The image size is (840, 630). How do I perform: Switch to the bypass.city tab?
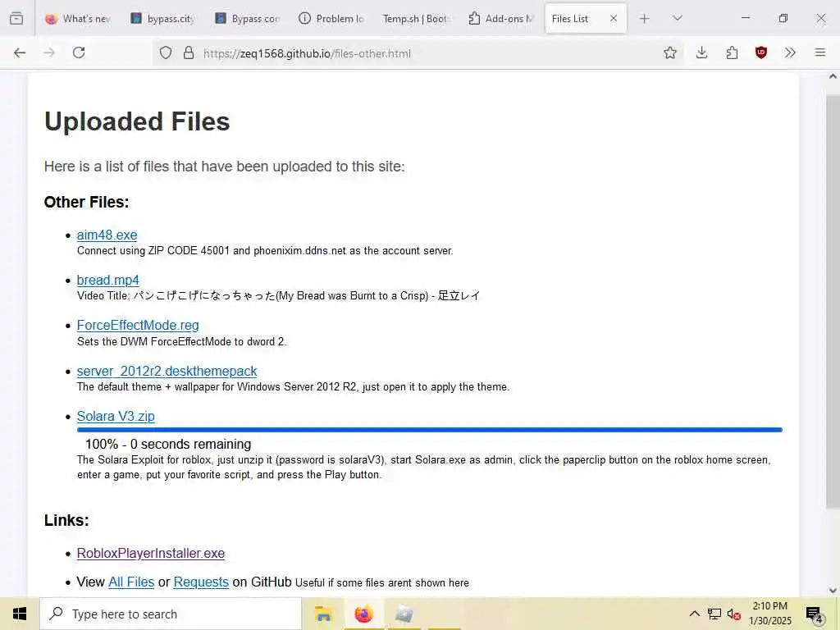pos(163,18)
